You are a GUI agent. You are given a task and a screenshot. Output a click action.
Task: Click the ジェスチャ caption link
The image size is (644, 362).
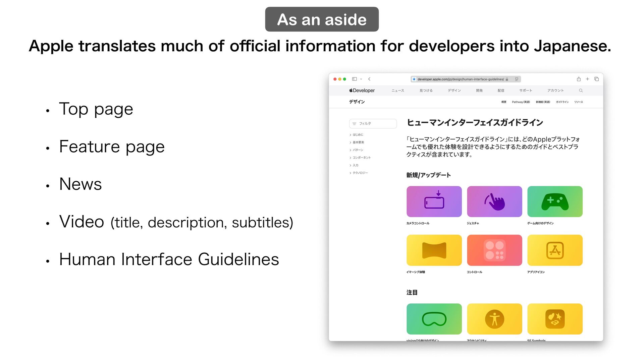pyautogui.click(x=473, y=223)
